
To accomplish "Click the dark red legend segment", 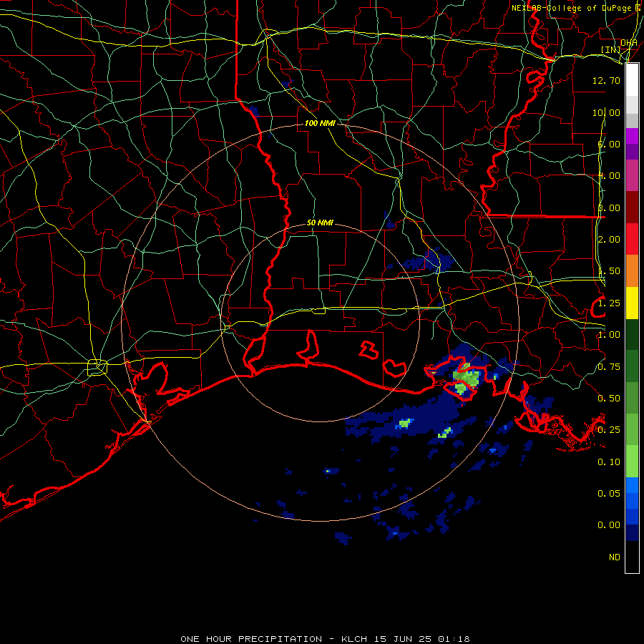I will (632, 208).
